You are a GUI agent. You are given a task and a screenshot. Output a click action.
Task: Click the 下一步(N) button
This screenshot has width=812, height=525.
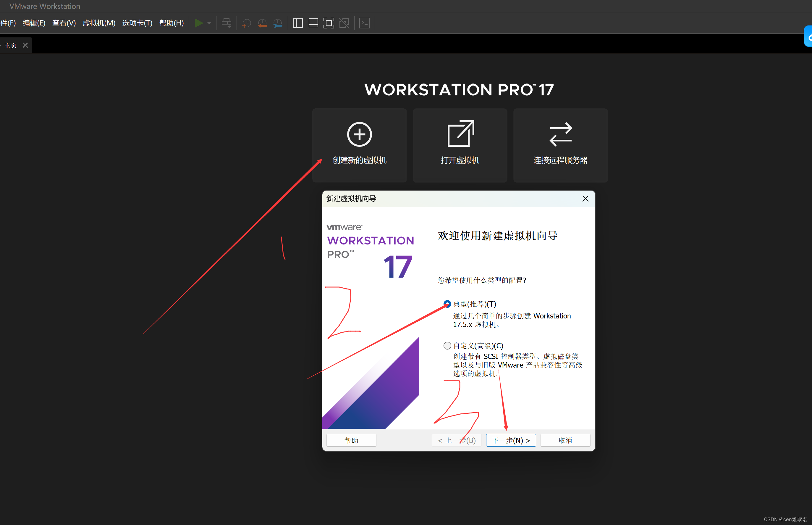tap(511, 440)
